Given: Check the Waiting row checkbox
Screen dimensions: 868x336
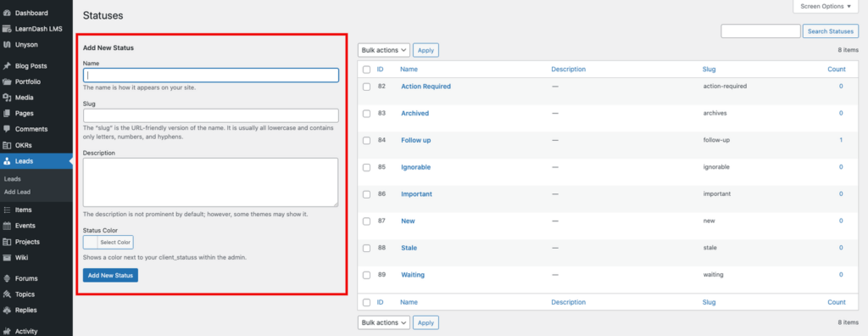Looking at the screenshot, I should pos(366,275).
